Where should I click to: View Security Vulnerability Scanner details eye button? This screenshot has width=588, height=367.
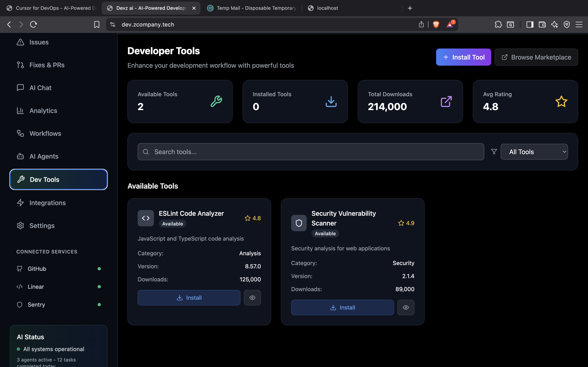coord(405,307)
